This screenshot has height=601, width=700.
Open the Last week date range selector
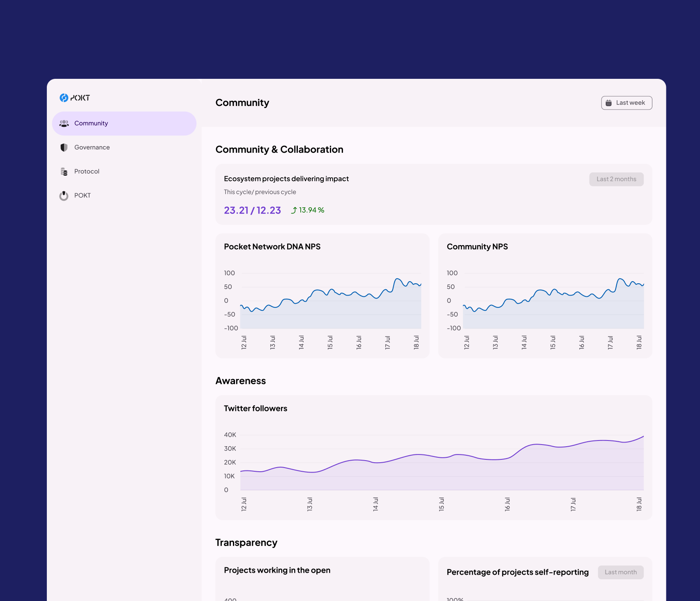pyautogui.click(x=626, y=103)
